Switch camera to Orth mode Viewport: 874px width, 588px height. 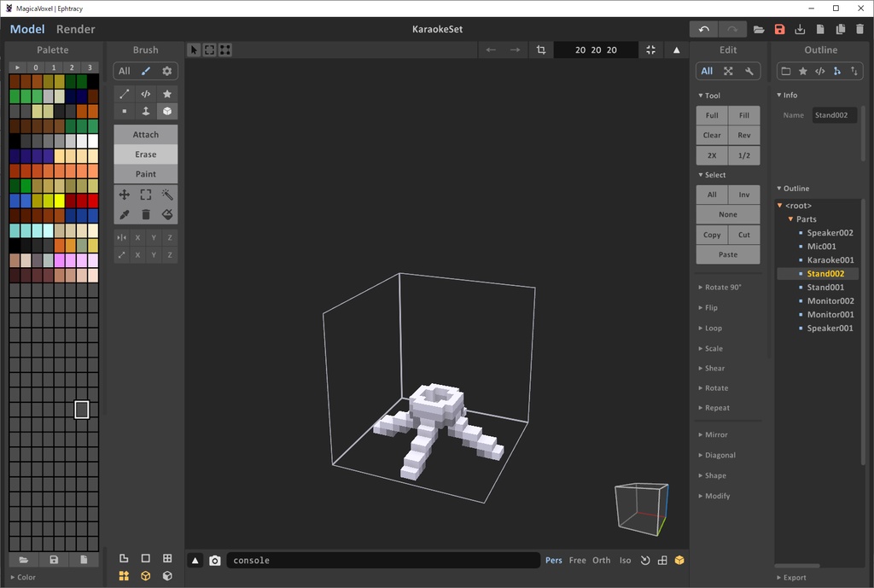[602, 560]
